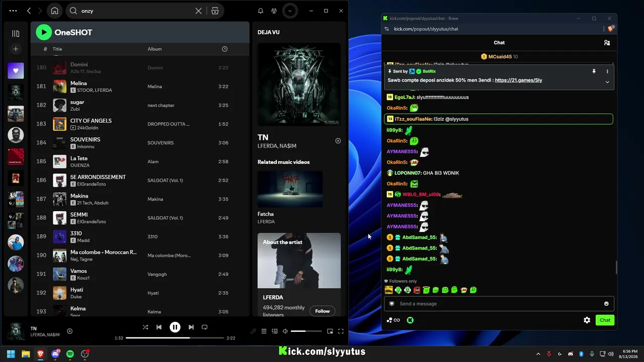Screen dimensions: 644x362
Task: Pause the current song
Action: [175, 327]
